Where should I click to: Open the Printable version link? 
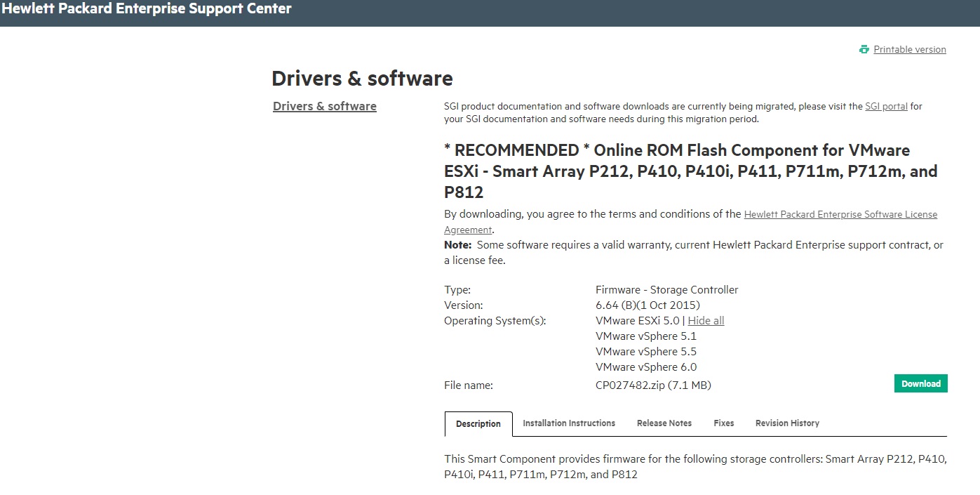pos(910,49)
